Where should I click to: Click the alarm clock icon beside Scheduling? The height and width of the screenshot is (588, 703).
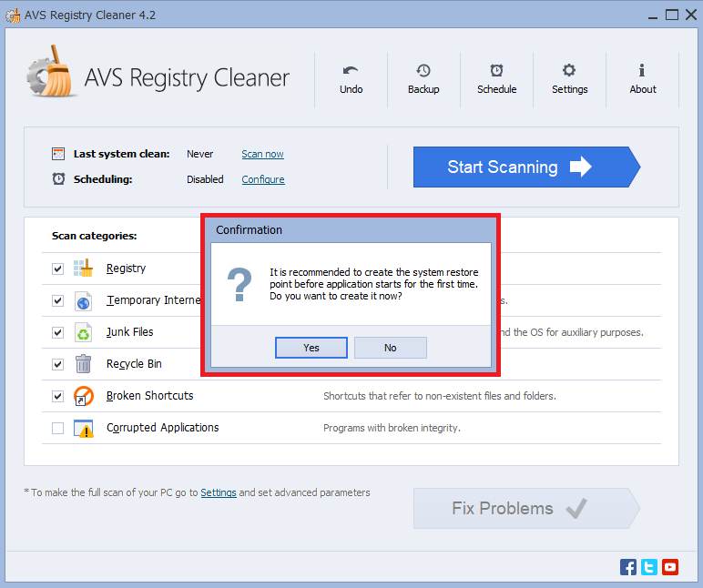pos(58,178)
